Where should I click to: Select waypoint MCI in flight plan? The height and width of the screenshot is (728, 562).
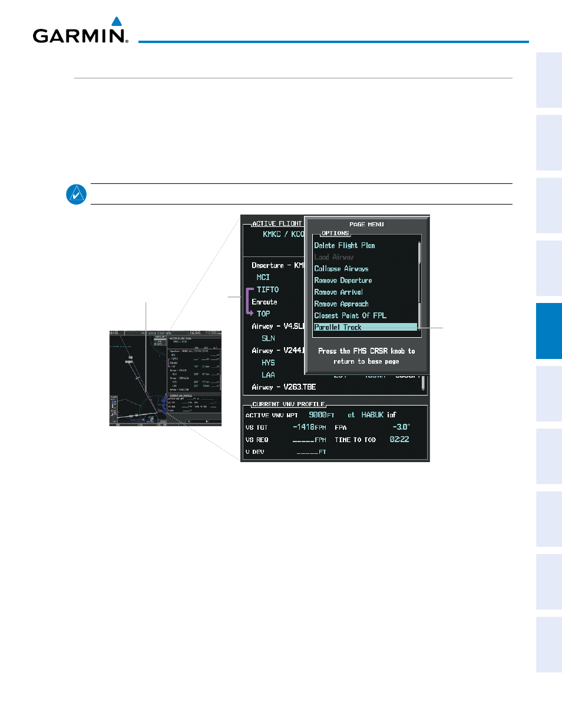(x=263, y=277)
